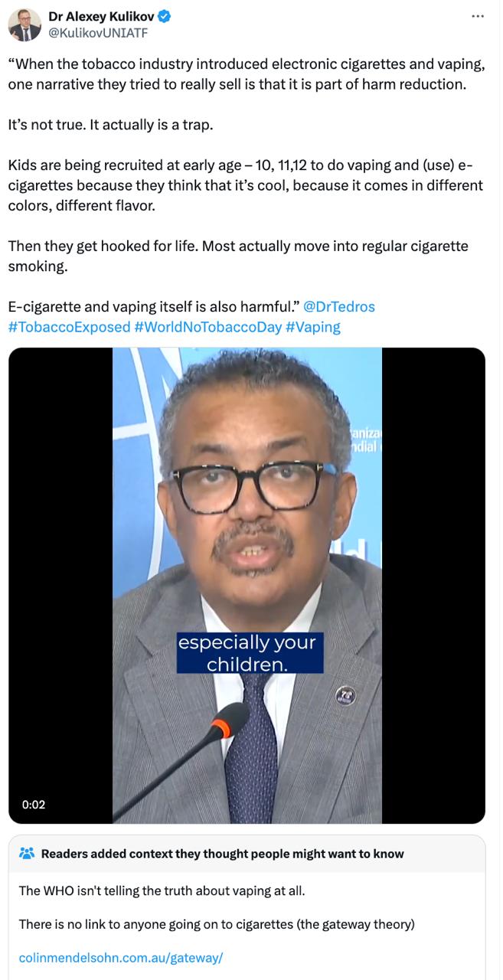Open the @DrTedros mention
503x980 pixels.
point(339,307)
